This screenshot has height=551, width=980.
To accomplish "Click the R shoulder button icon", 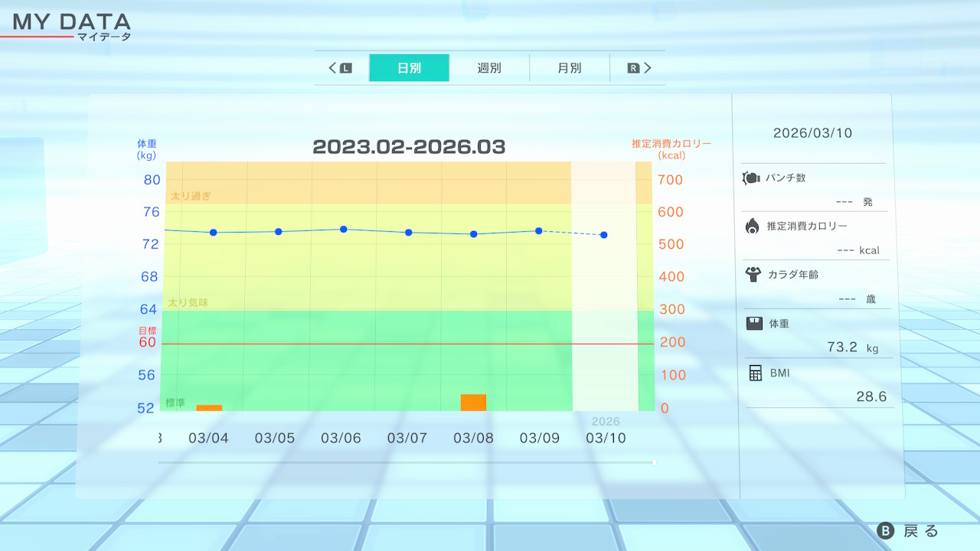I will 633,68.
